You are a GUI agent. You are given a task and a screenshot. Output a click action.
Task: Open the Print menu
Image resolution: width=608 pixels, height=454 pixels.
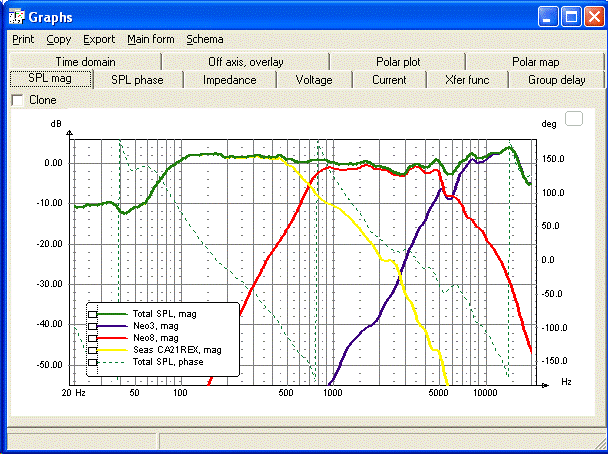[23, 40]
